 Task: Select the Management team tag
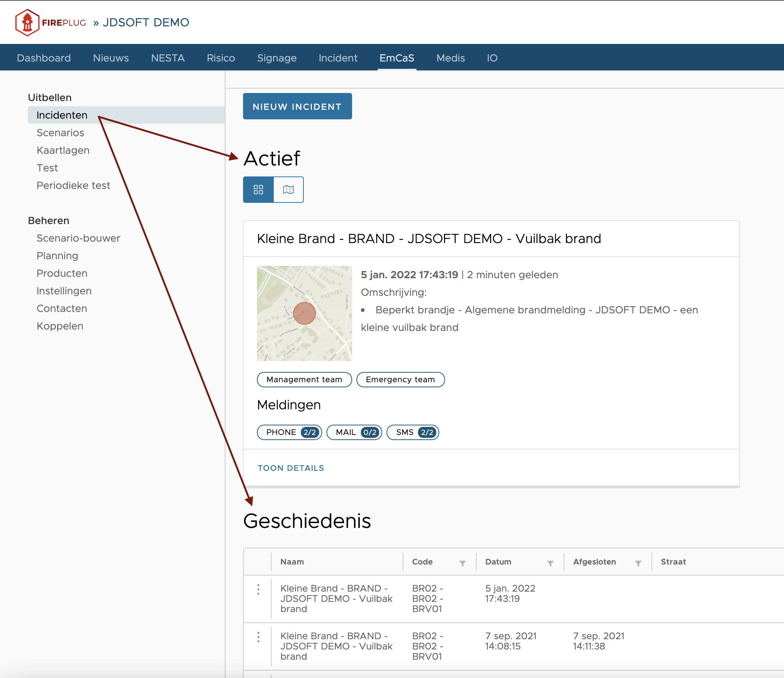tap(304, 379)
